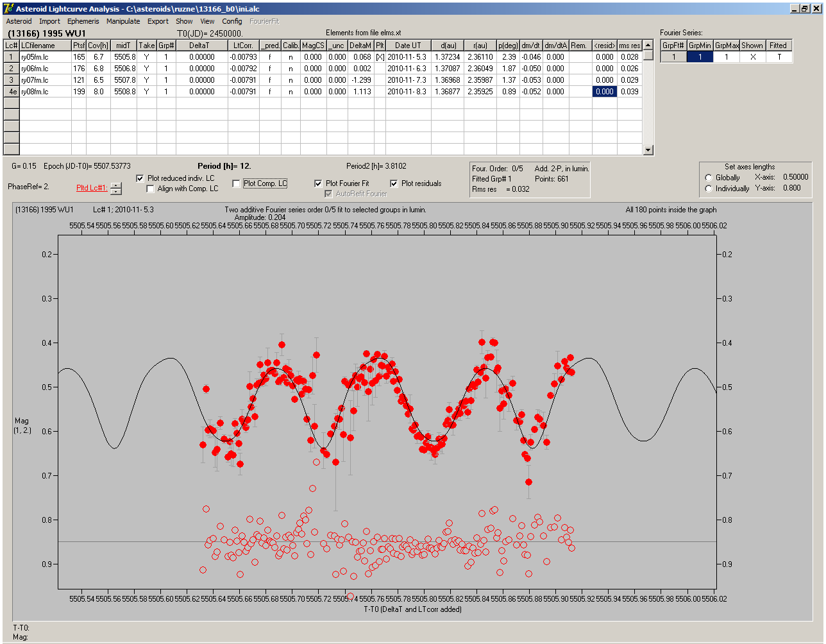Screen dimensions: 826x644
Task: Open the View menu
Action: coord(207,21)
